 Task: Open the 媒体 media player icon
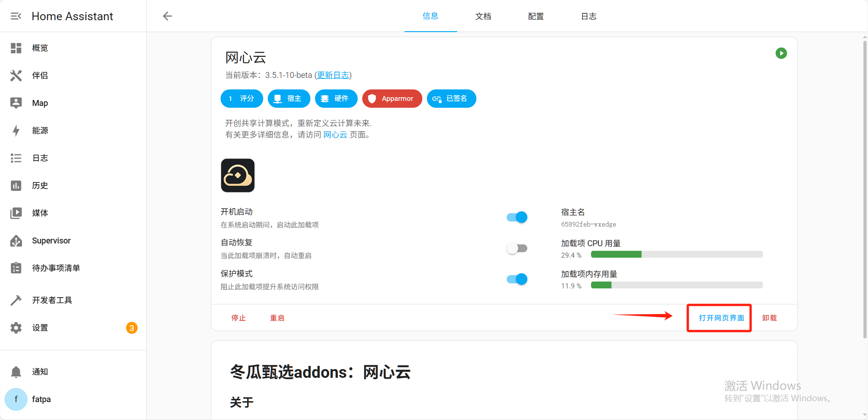coord(16,213)
